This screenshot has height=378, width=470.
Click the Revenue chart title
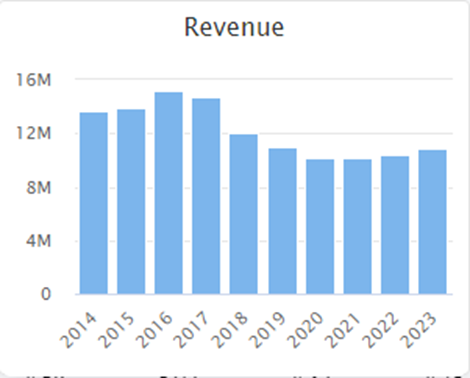(x=234, y=27)
